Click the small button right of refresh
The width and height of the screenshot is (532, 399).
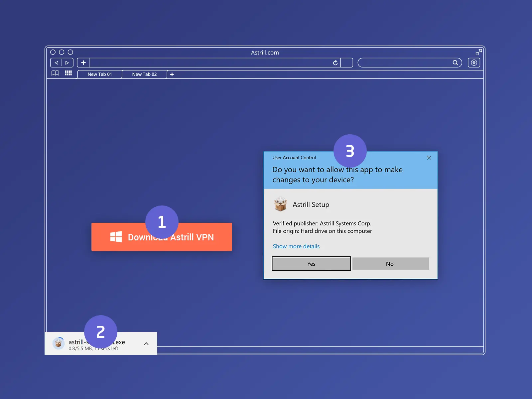tap(347, 63)
